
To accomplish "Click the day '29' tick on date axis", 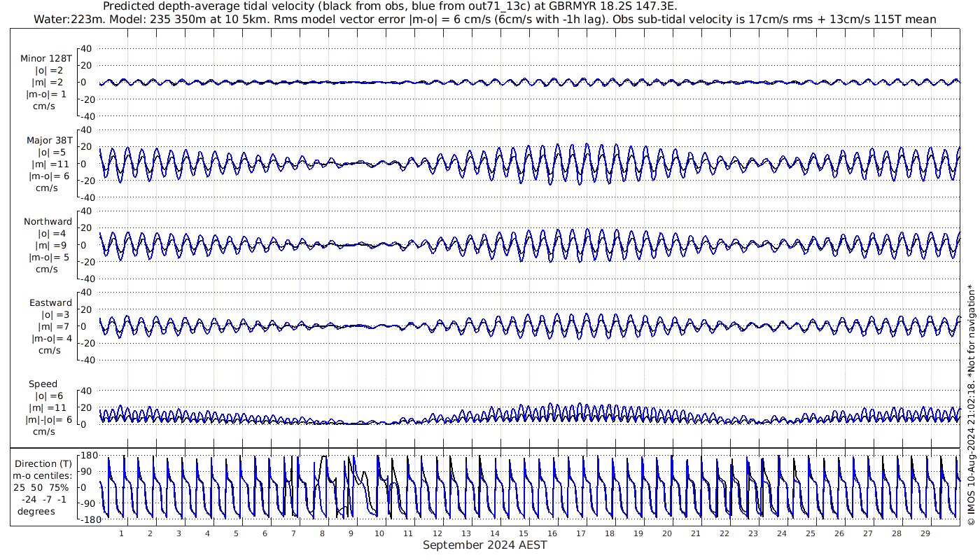I will (925, 533).
